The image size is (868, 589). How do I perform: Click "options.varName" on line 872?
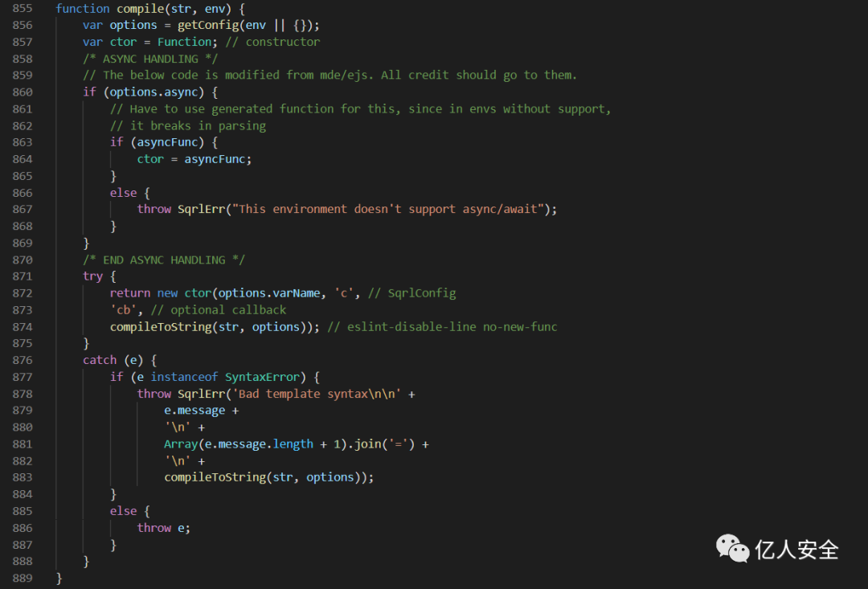(x=269, y=292)
